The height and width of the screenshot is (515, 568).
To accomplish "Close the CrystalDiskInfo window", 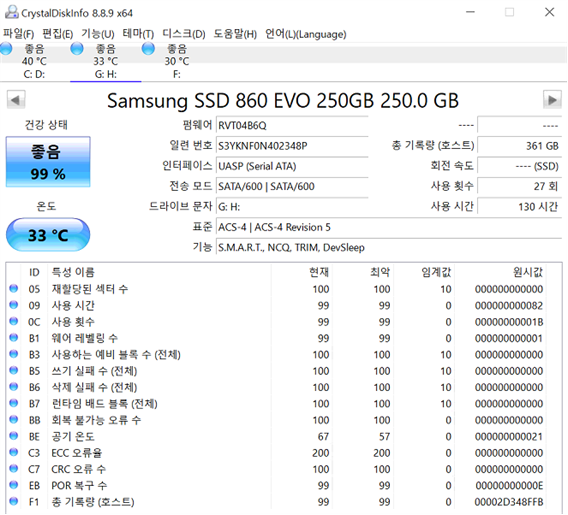I will [x=550, y=12].
